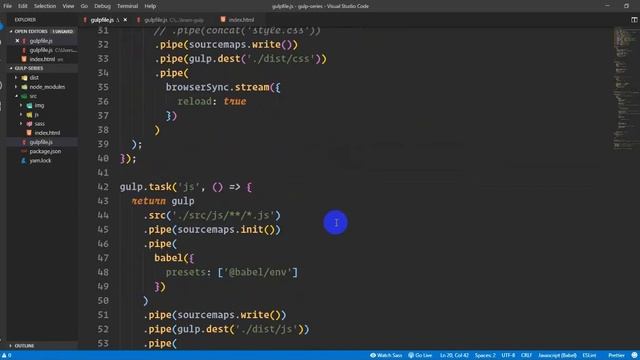Click the ESLint status item
The image size is (640, 360).
click(x=589, y=356)
